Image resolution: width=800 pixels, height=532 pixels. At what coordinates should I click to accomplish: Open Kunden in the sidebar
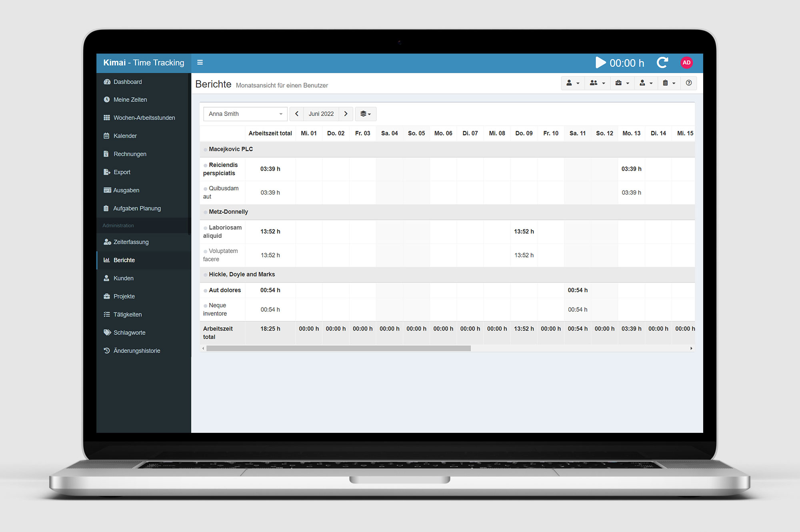pos(143,278)
